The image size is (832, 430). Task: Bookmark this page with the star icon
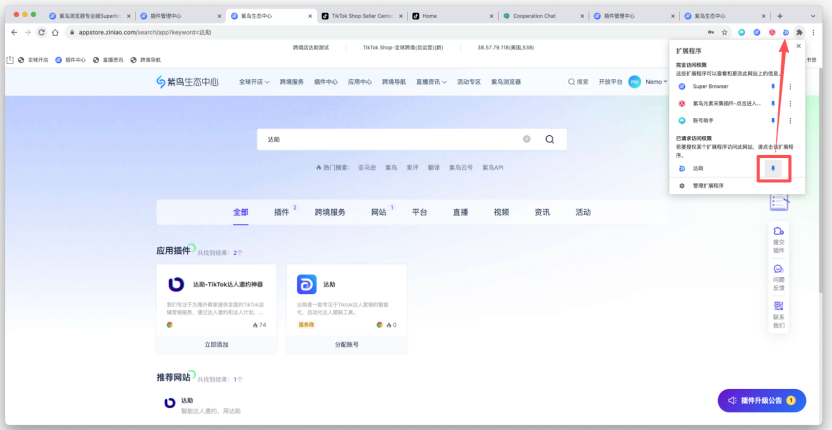coord(724,32)
